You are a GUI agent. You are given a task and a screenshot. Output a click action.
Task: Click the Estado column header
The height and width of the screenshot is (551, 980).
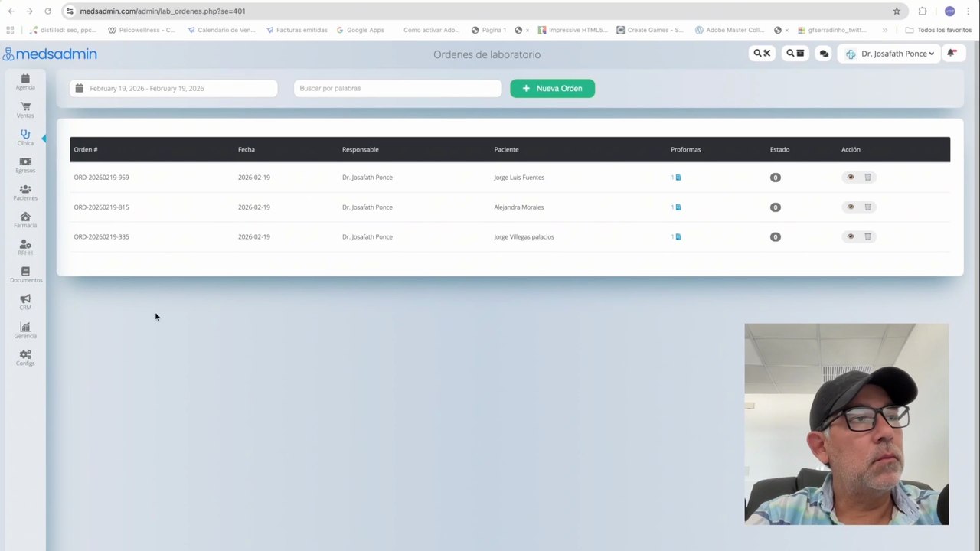(779, 150)
